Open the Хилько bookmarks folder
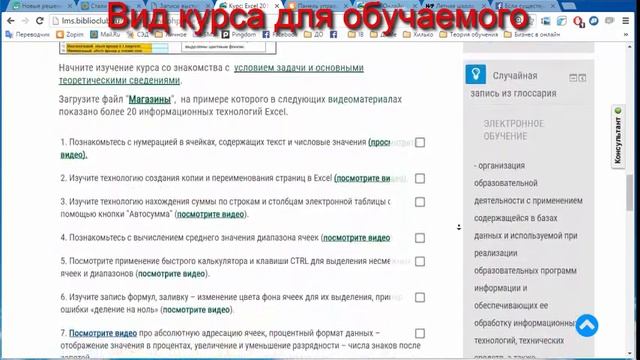Viewport: 640px width, 360px height. (x=418, y=35)
